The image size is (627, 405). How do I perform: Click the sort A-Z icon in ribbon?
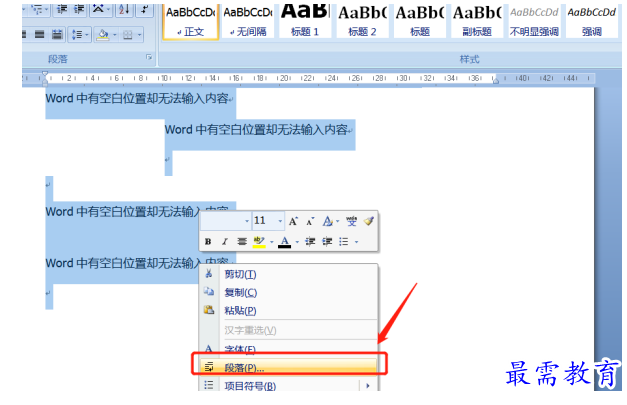[x=124, y=10]
